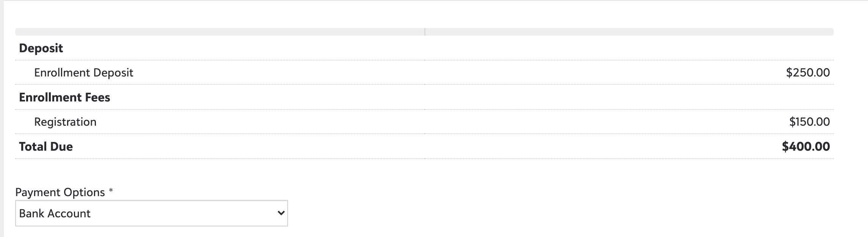
Task: Click the Enrollment Fees section heading
Action: (x=64, y=97)
